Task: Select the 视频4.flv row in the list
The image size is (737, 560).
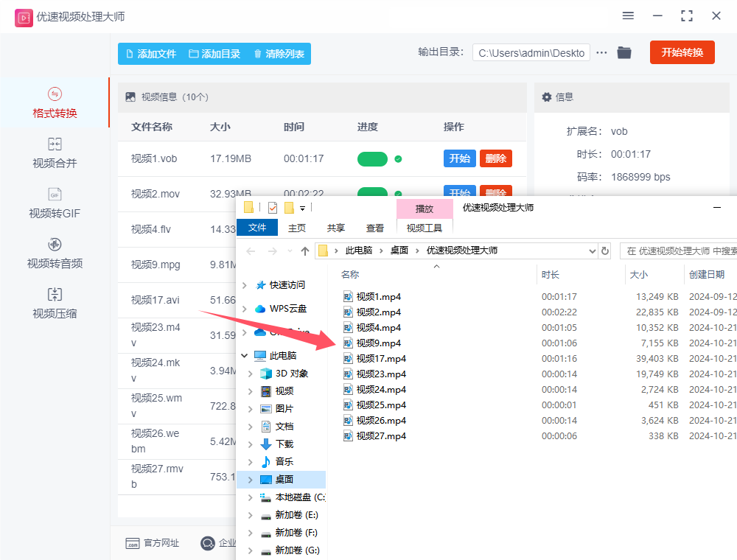Action: [177, 229]
